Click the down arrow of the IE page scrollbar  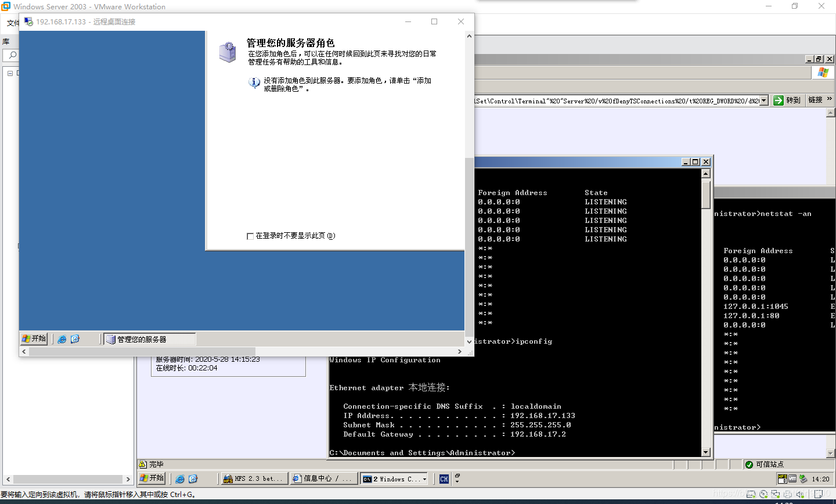click(830, 453)
